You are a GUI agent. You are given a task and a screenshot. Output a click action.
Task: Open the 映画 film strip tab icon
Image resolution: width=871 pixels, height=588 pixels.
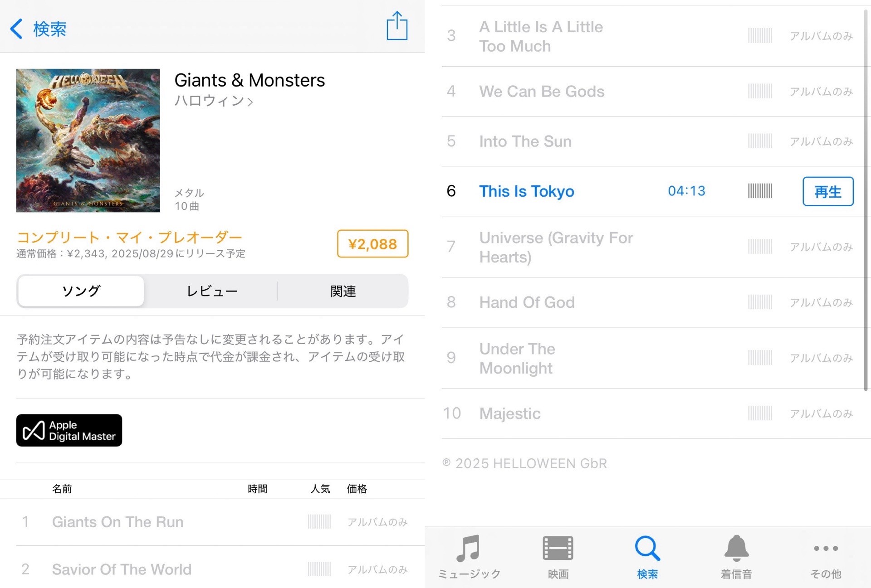pyautogui.click(x=558, y=548)
